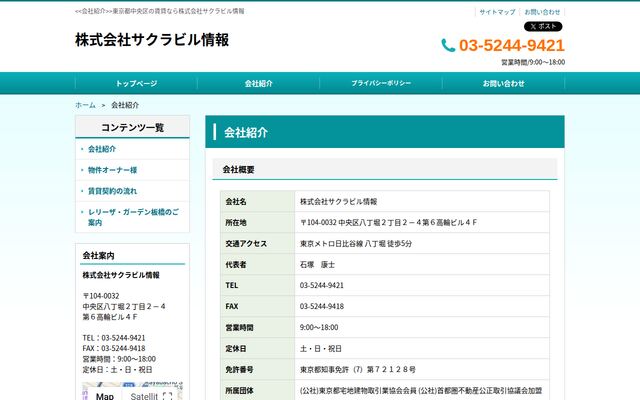The image size is (640, 400).
Task: Click the 所属団体 label cell
Action: [258, 391]
